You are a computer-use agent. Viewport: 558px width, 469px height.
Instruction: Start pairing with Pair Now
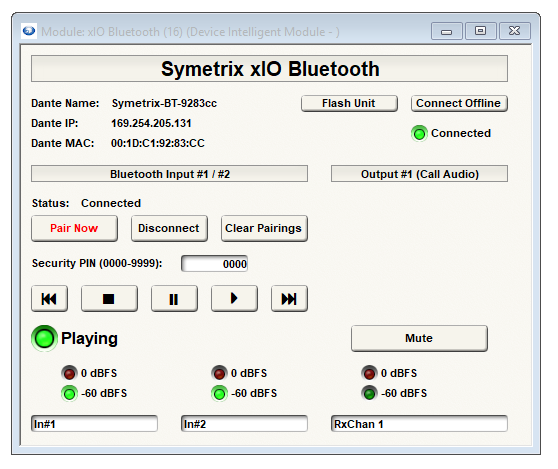(x=74, y=228)
